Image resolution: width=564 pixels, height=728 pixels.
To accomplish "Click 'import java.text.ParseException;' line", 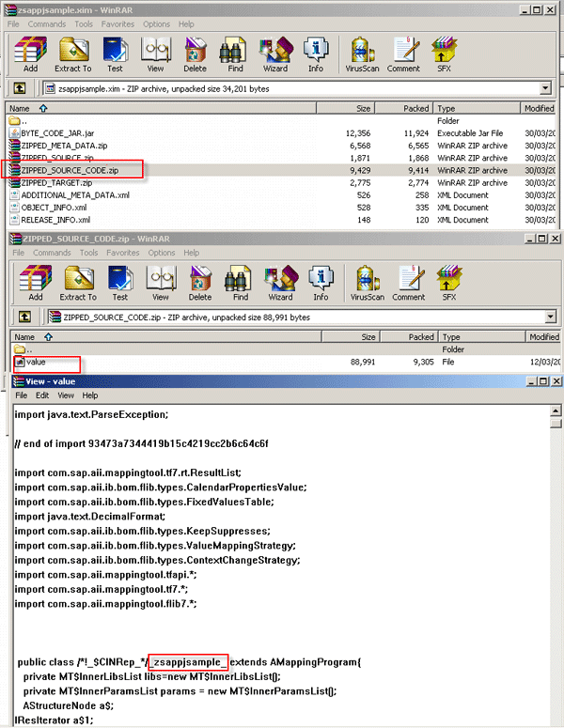I will pos(91,414).
